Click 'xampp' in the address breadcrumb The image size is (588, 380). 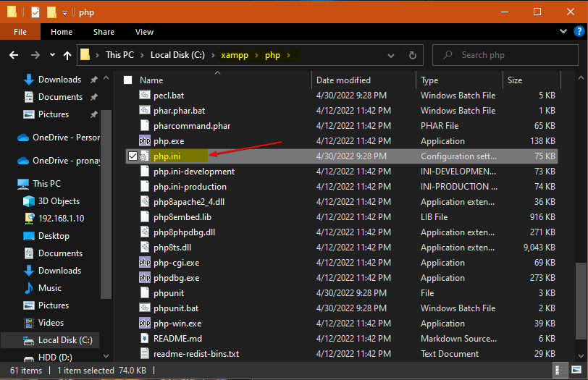coord(235,56)
